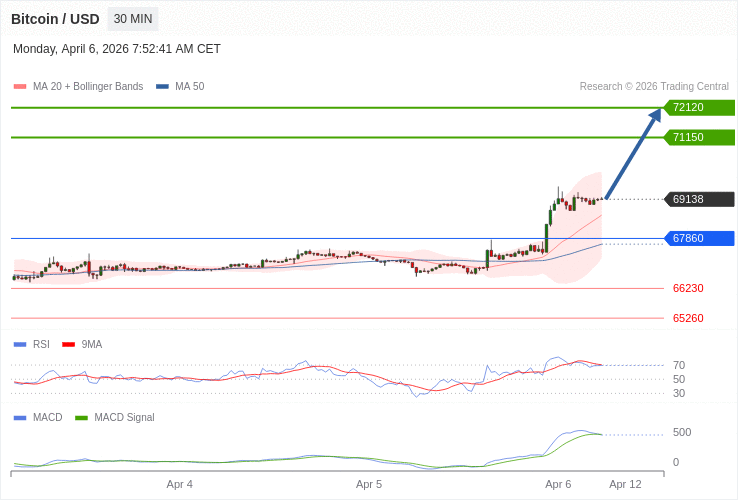The image size is (738, 500).
Task: Click the 30 MIN timeframe badge
Action: coord(133,19)
